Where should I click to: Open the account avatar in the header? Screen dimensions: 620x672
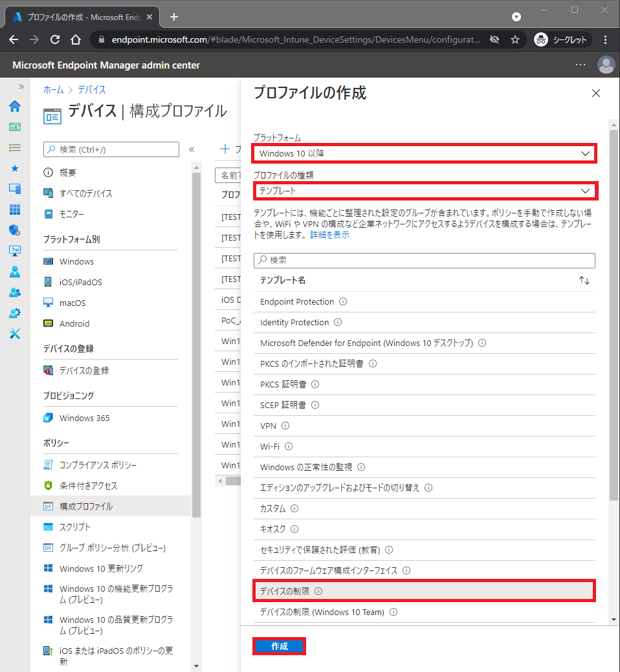click(x=606, y=65)
